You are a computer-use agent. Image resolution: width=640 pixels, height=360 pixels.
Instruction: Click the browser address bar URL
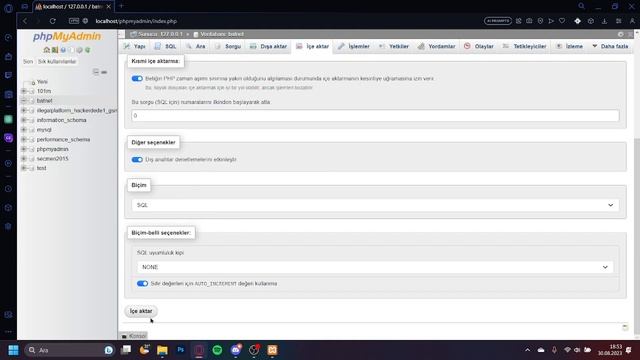click(x=136, y=21)
